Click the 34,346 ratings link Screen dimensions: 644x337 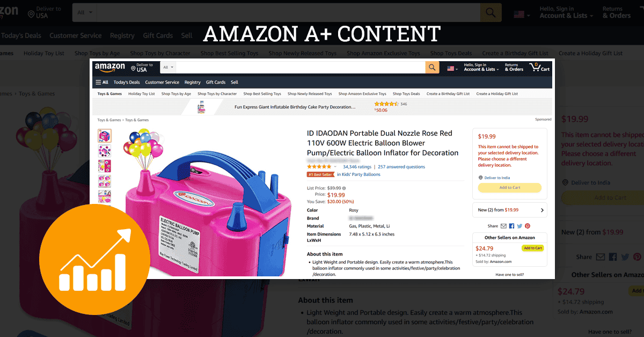(357, 167)
